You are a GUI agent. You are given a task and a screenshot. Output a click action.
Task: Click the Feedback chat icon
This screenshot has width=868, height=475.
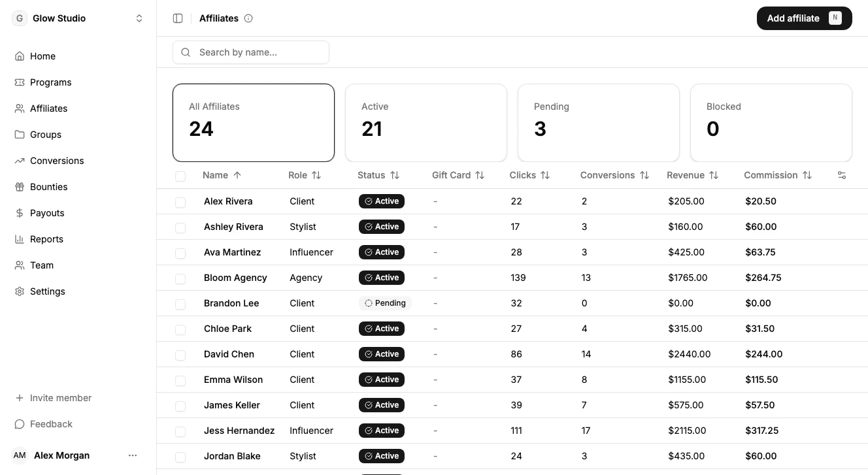(x=19, y=424)
